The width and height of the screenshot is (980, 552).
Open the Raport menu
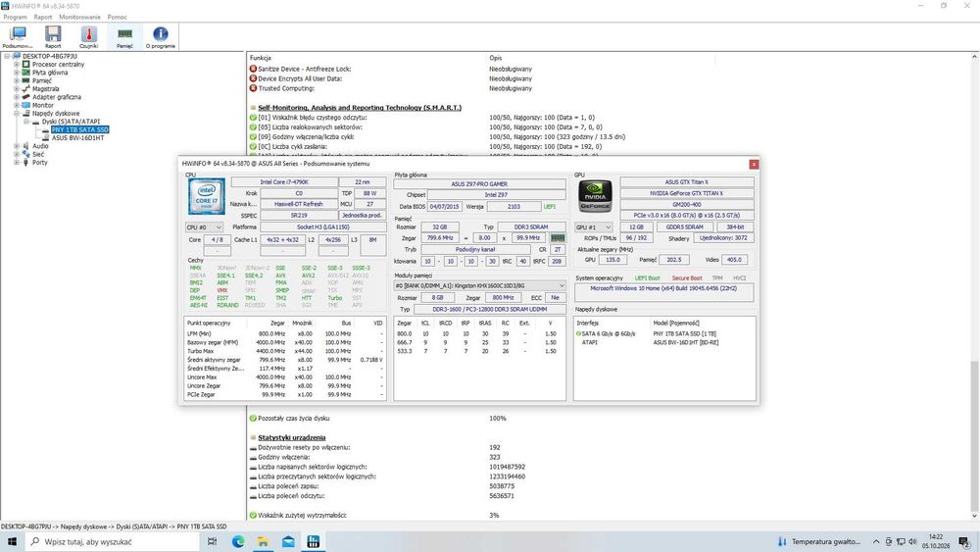43,17
